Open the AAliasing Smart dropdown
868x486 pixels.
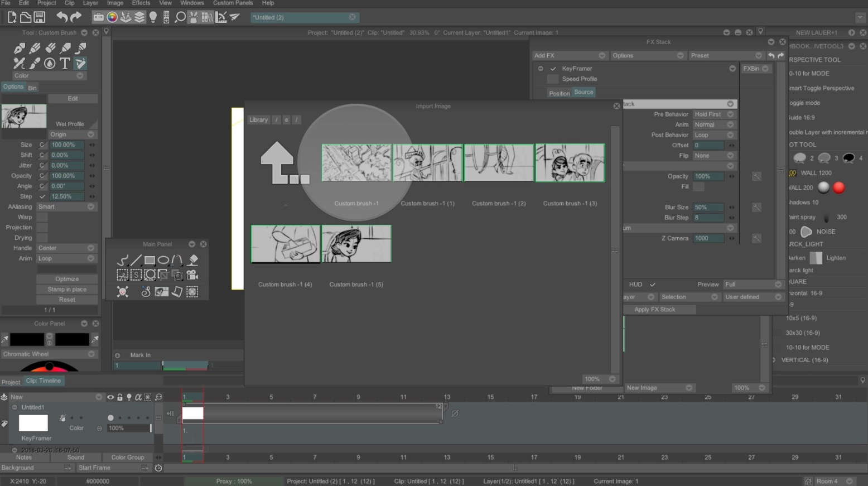click(67, 207)
